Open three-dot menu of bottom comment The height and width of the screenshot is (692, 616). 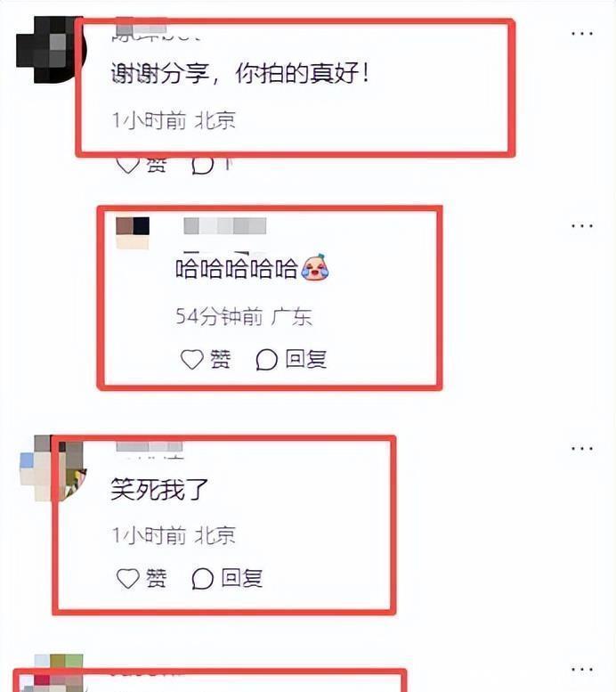click(x=581, y=670)
